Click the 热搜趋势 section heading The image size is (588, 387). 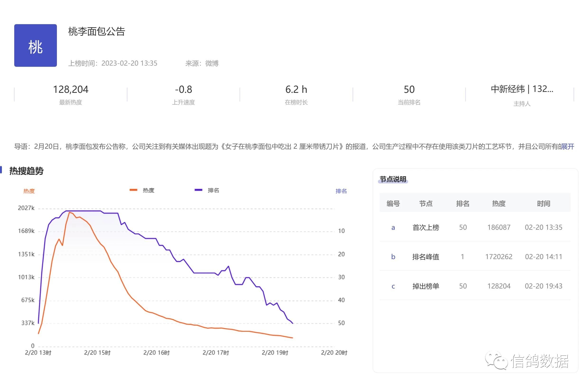pyautogui.click(x=26, y=171)
